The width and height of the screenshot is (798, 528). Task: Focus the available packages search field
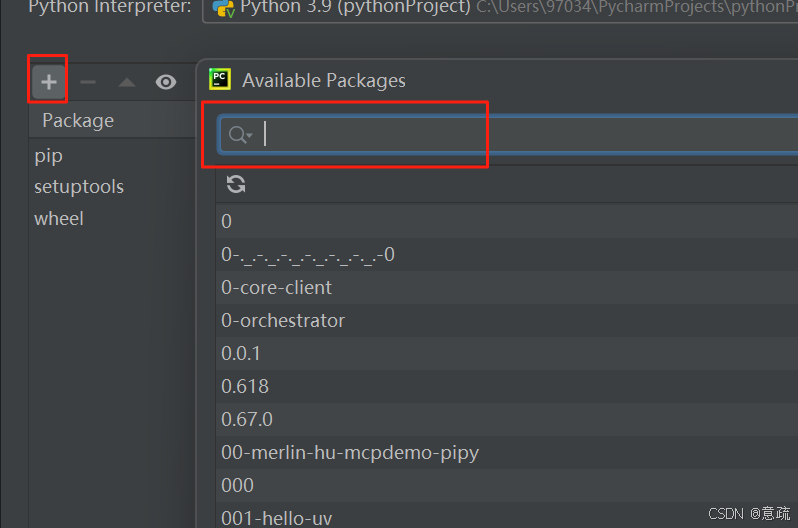click(509, 134)
